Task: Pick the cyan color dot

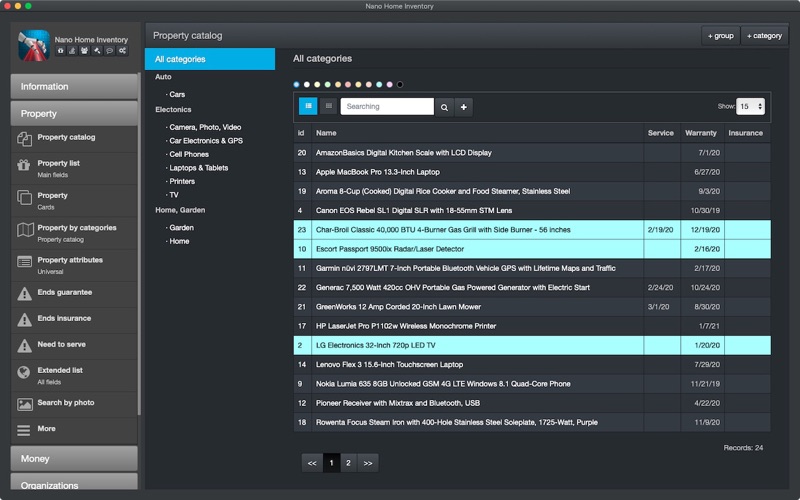Action: 379,85
